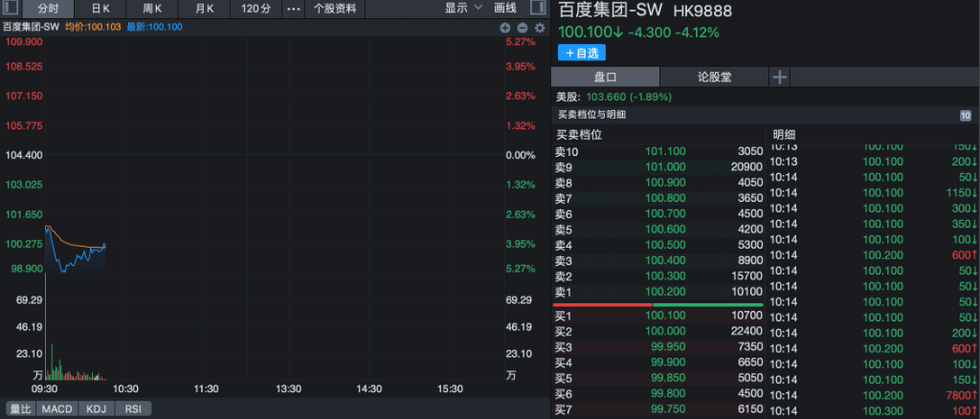
Task: Open chart settings gear icon
Action: 540,28
